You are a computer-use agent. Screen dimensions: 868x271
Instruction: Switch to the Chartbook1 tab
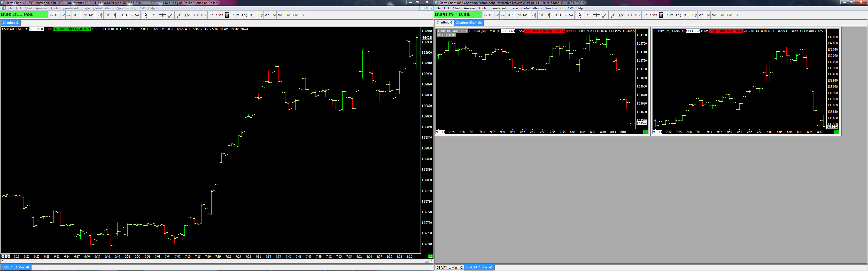tap(444, 22)
